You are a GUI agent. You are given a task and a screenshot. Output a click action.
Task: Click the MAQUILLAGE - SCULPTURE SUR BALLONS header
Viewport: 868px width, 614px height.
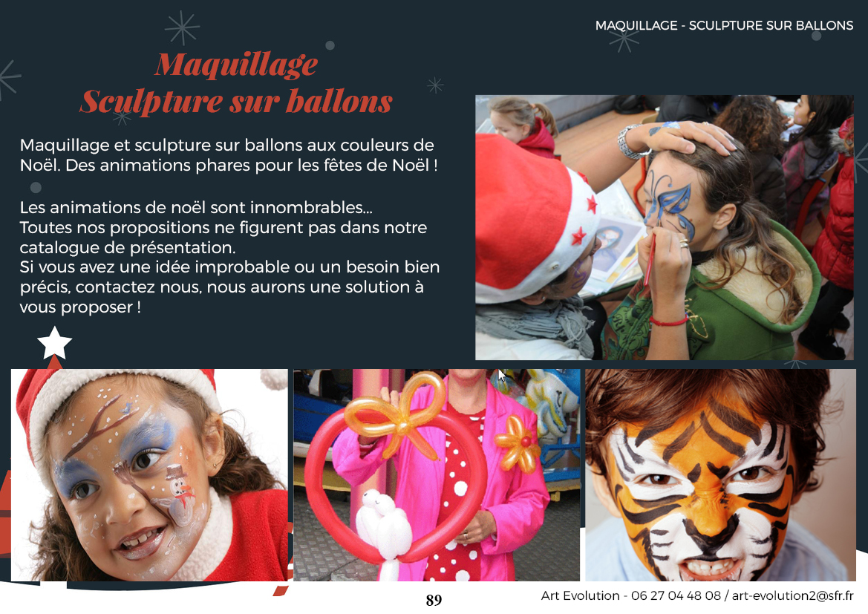[724, 25]
